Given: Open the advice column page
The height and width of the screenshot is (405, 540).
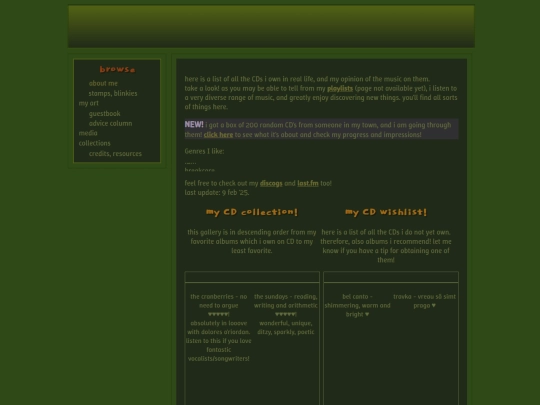Looking at the screenshot, I should click(x=110, y=123).
